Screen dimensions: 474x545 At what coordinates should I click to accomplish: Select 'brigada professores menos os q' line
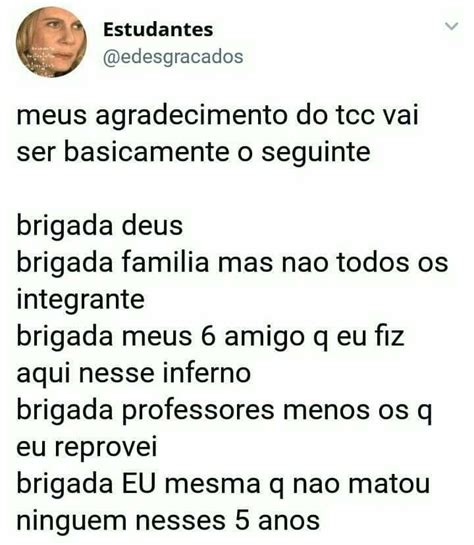224,410
